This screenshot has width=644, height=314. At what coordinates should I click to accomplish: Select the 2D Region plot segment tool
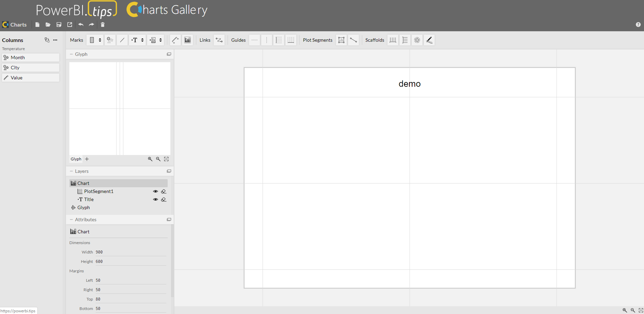[x=341, y=40]
